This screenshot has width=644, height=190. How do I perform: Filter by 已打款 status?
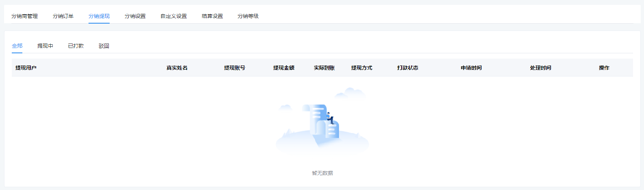pyautogui.click(x=76, y=46)
